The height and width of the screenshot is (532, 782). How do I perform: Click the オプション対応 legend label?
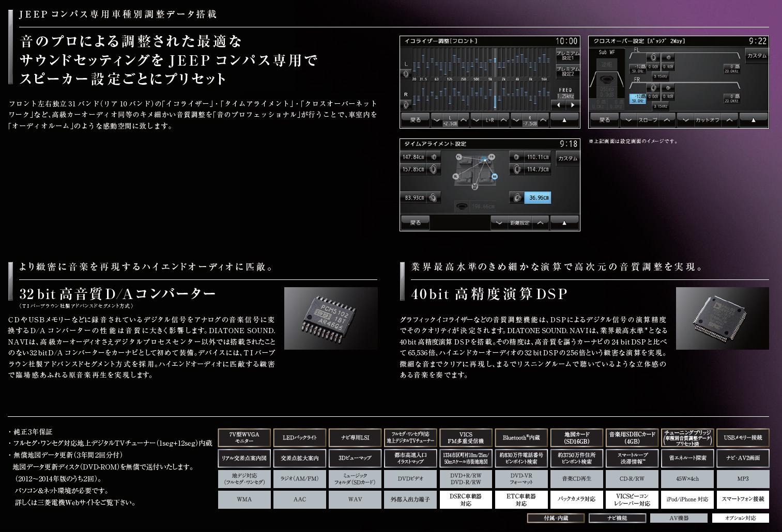[x=741, y=518]
